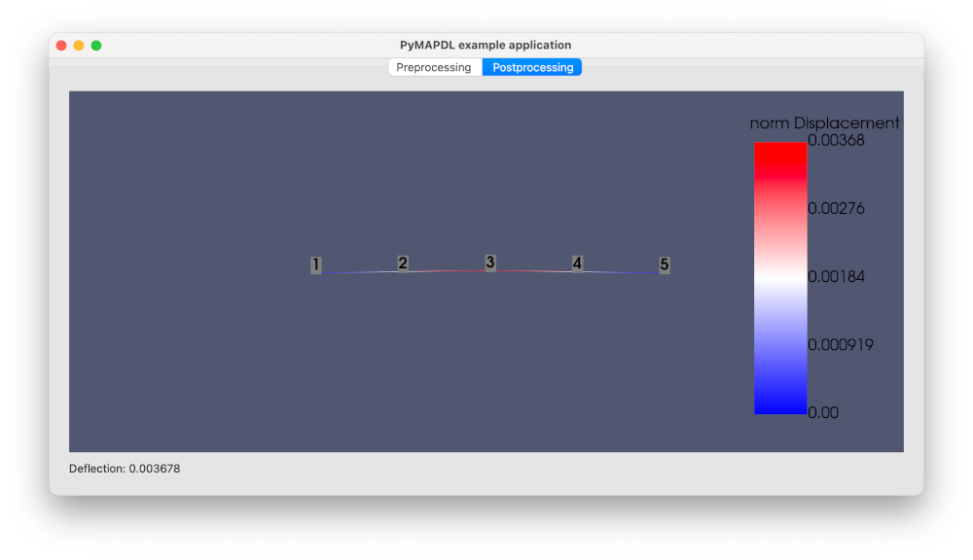Click the 0.00 scale minimum value
Viewport: 973px width, 560px height.
(823, 412)
